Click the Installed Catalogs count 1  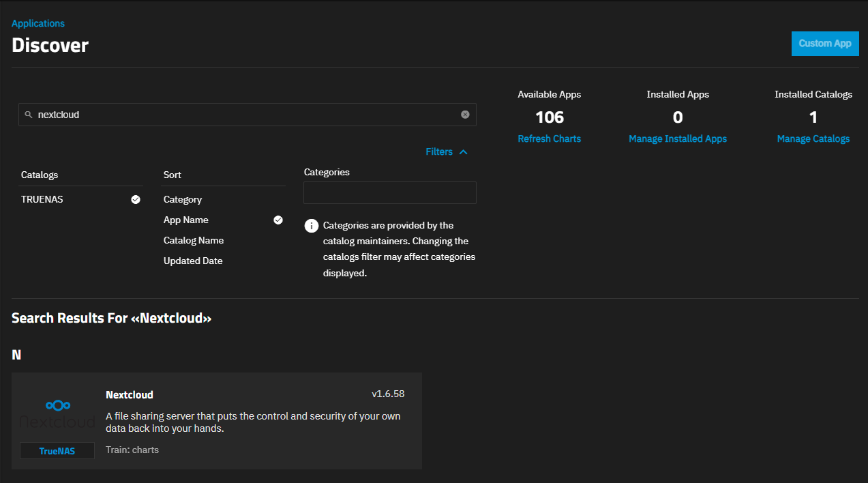(x=813, y=117)
